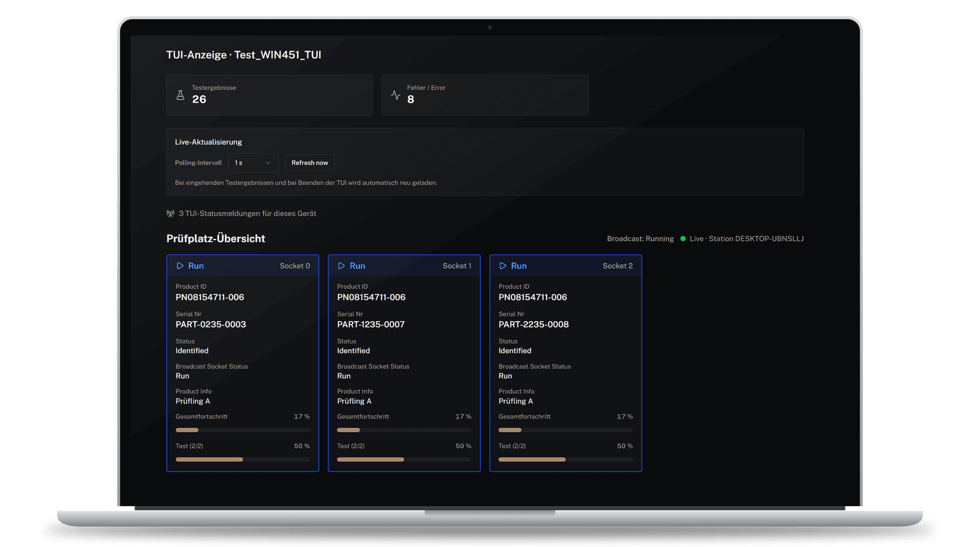Click the Polling-Intervall label
Screen dimensions: 980x547
coord(198,163)
